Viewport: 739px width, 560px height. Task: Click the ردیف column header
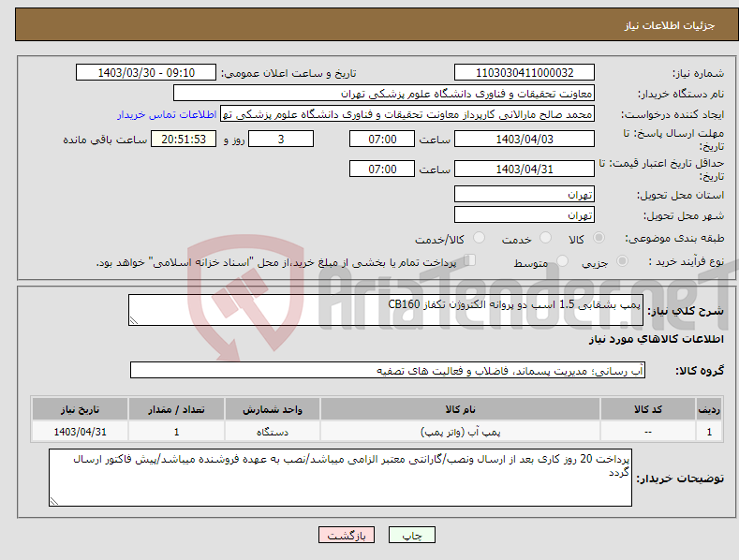[x=709, y=409]
